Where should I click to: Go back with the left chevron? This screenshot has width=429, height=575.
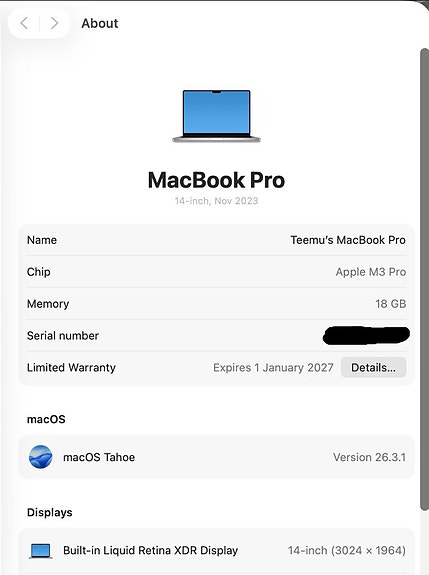pyautogui.click(x=24, y=23)
